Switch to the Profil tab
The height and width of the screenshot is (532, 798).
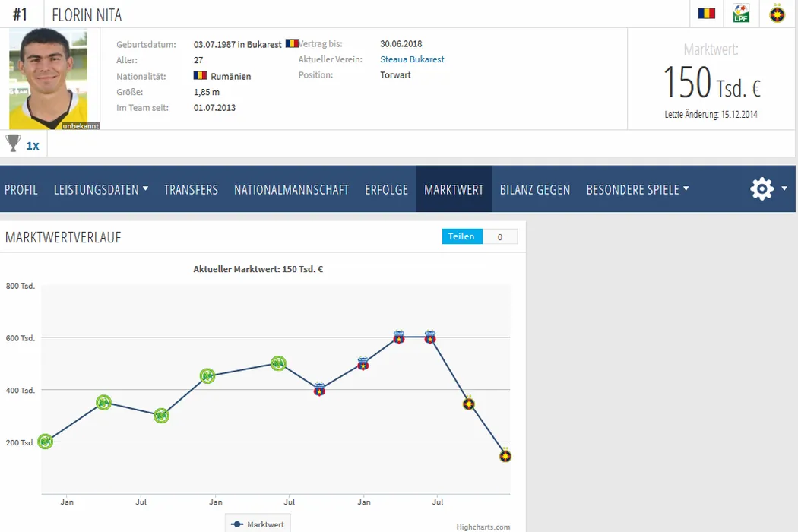21,189
